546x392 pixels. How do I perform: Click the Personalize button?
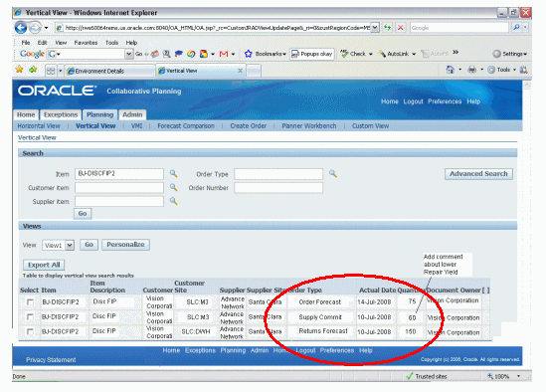[125, 245]
